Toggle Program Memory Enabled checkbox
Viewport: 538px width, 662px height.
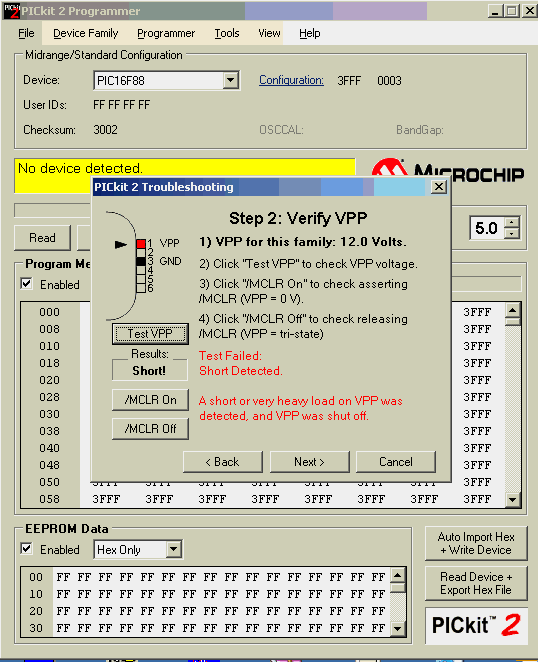coord(26,284)
